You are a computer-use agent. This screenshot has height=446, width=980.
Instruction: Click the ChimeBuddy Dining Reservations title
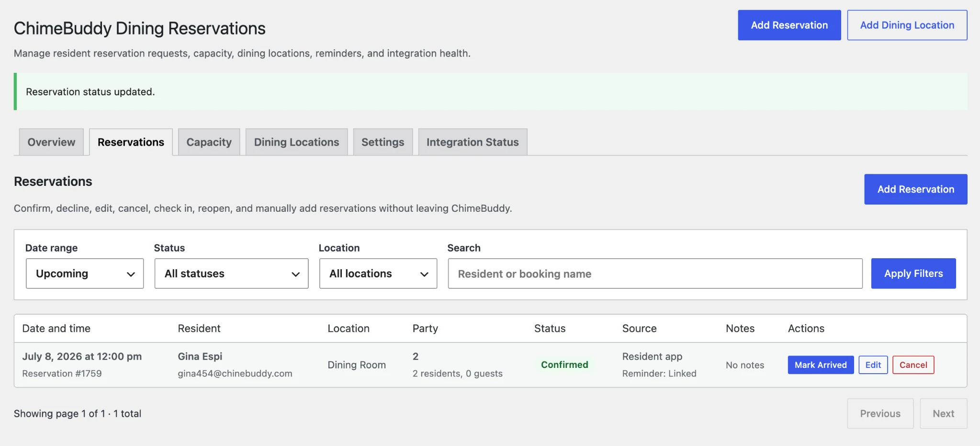point(139,28)
